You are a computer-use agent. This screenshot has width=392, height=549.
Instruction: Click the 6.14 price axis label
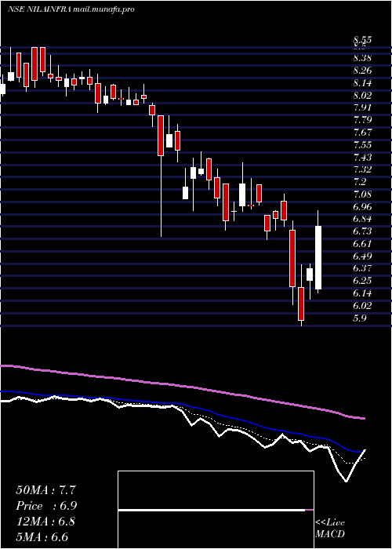point(361,293)
